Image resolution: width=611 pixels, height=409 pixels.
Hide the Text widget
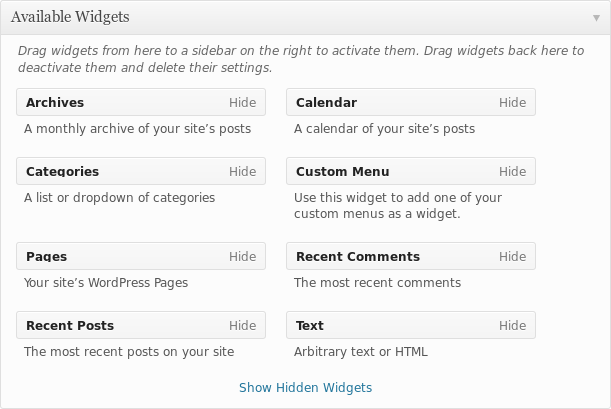[x=512, y=325]
